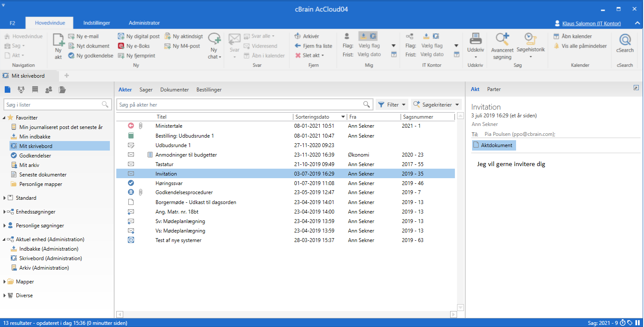Select the Ministertale row in the list
This screenshot has height=327, width=644.
286,126
